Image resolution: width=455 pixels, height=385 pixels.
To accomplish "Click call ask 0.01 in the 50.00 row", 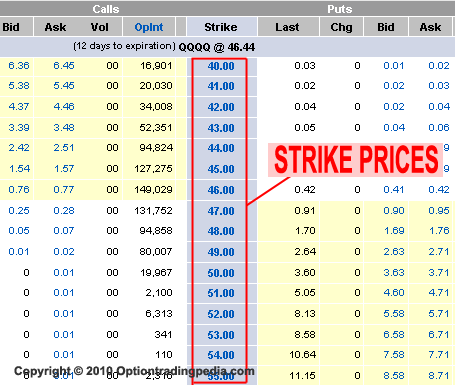I will 64,273.
